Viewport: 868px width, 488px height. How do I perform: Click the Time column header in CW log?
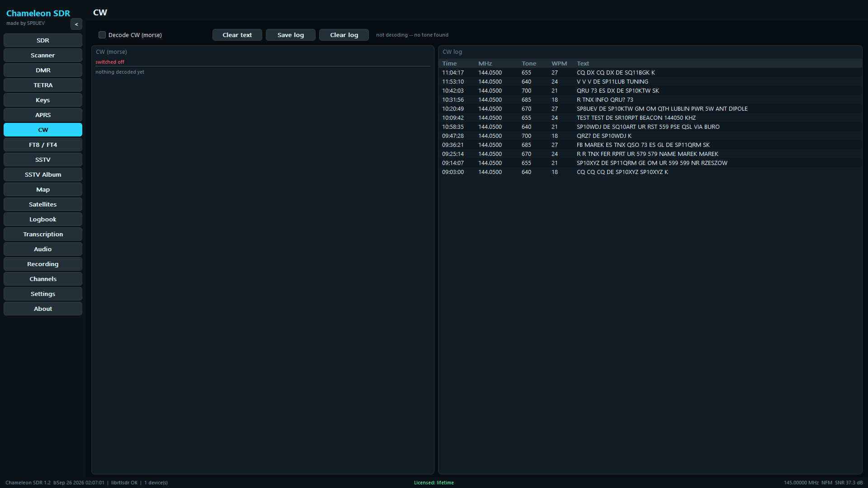click(x=449, y=63)
